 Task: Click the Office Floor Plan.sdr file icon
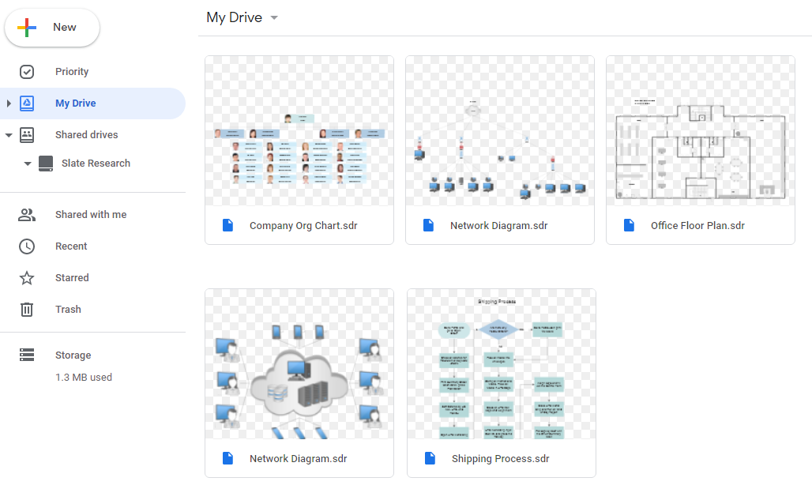click(x=629, y=225)
